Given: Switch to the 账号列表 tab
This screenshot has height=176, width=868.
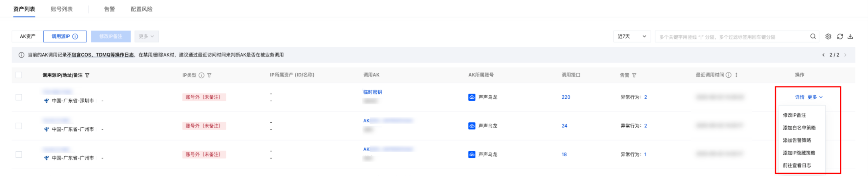Looking at the screenshot, I should point(62,9).
